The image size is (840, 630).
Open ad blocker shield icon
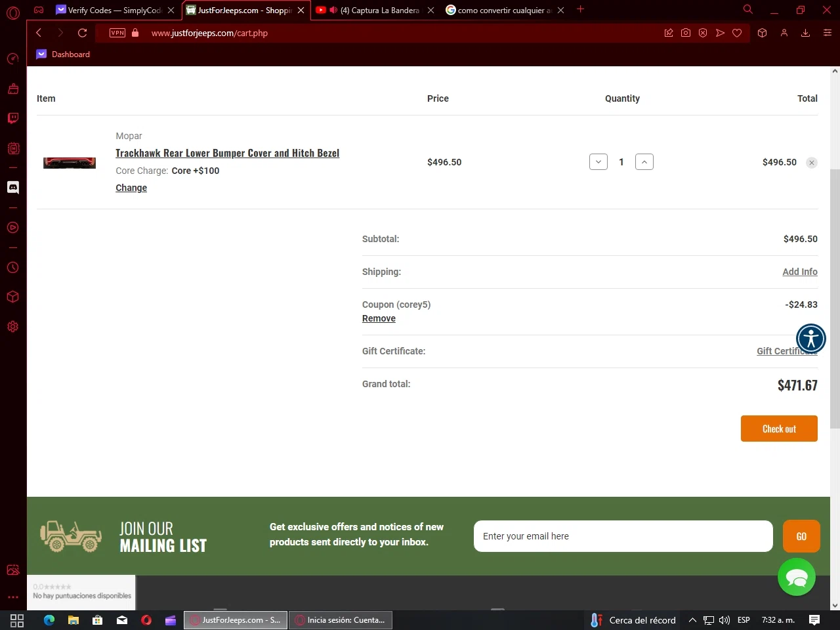[x=703, y=33]
